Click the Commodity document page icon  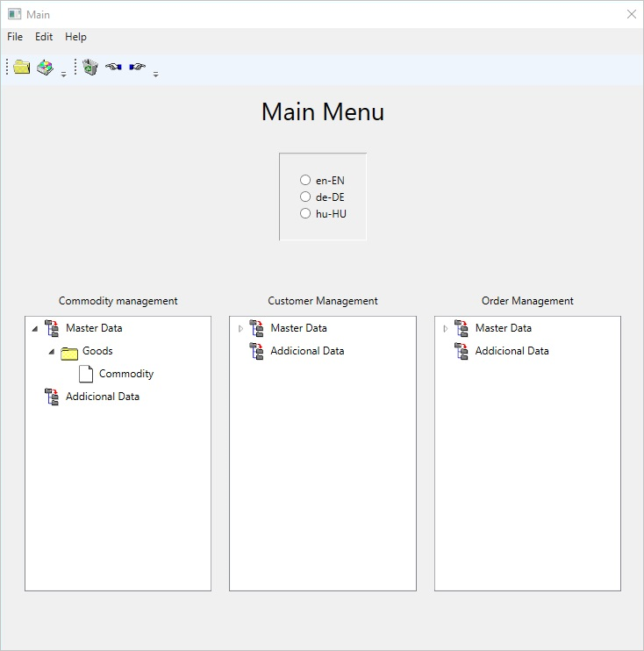86,374
